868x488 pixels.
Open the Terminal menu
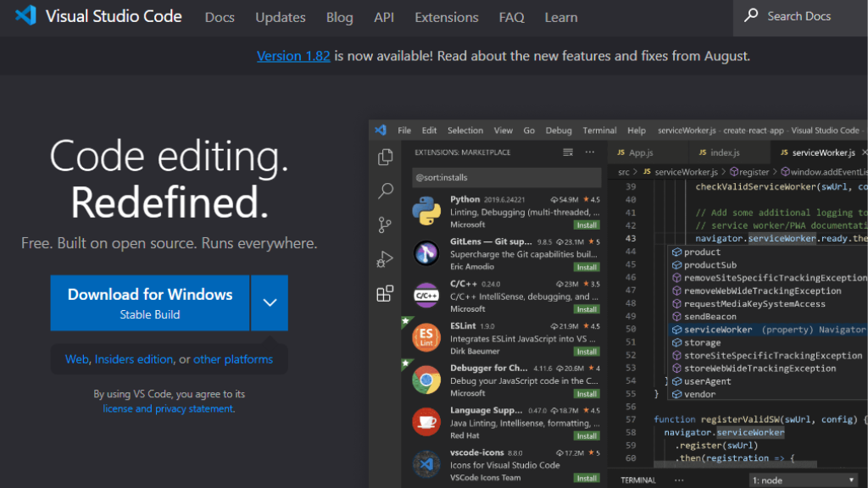click(x=599, y=130)
